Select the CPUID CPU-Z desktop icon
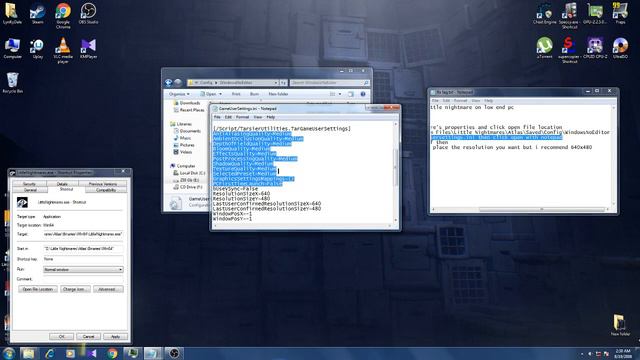640x360 pixels. [595, 48]
